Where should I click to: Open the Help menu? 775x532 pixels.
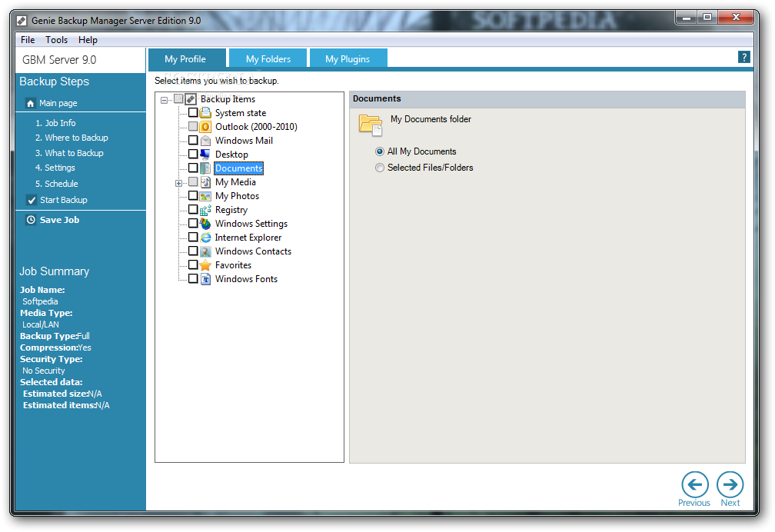(88, 40)
